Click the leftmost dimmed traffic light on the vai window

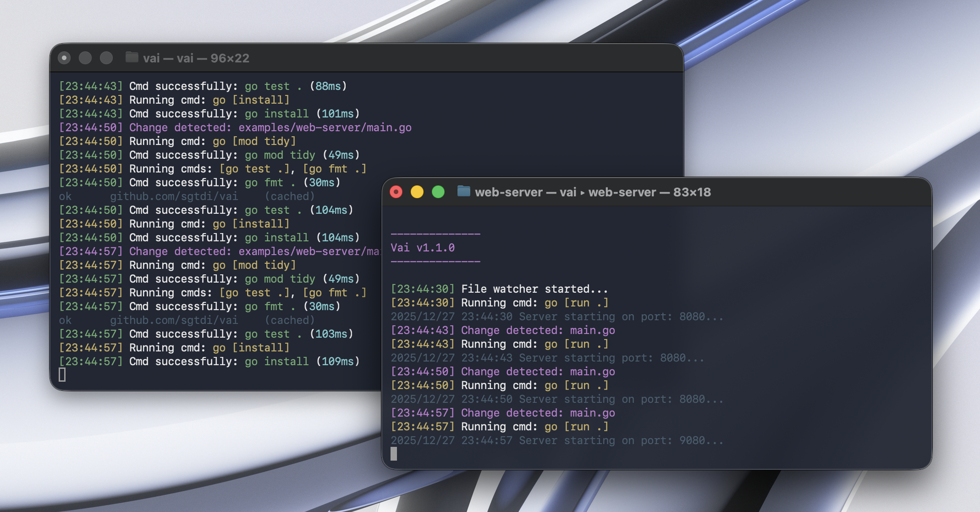point(65,58)
